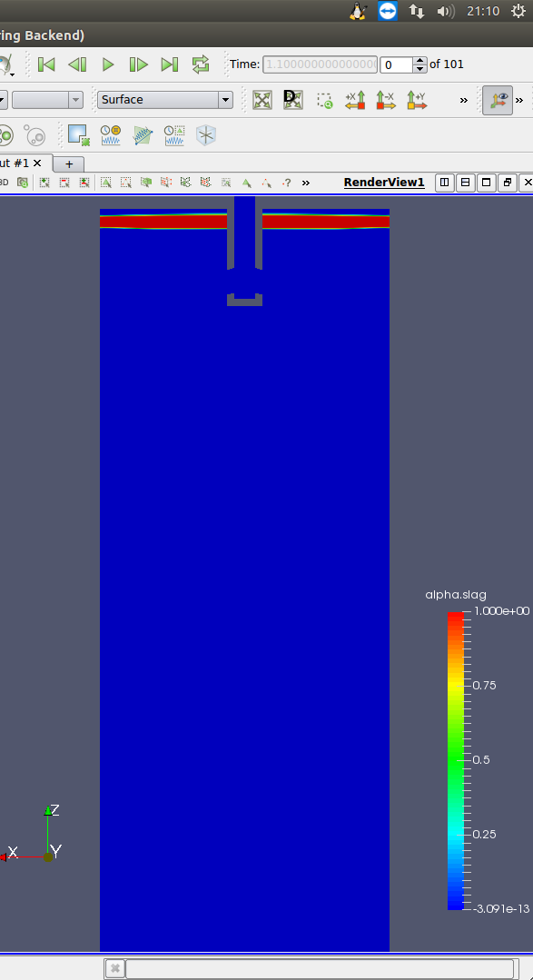
Task: Click the Plot Over Line filter icon
Action: 143,135
